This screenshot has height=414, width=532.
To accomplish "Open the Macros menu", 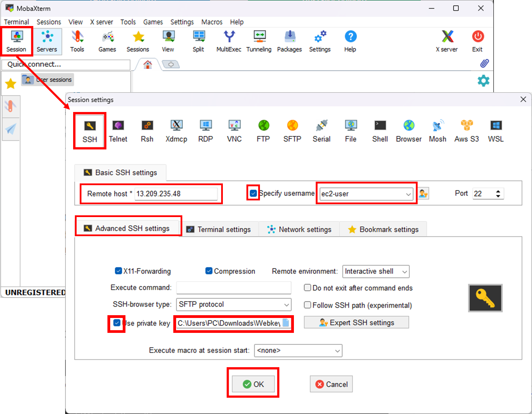I will pyautogui.click(x=212, y=22).
